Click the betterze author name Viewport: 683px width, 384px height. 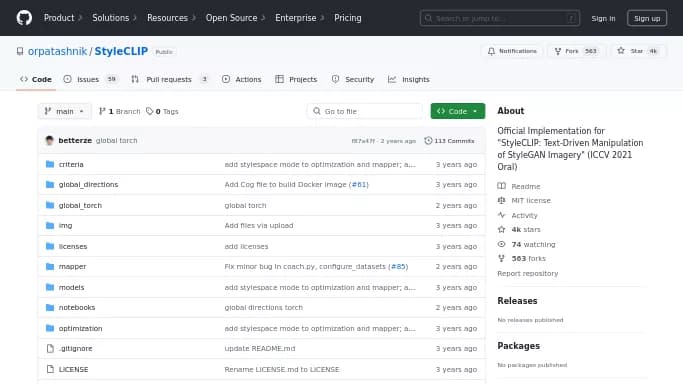point(75,141)
